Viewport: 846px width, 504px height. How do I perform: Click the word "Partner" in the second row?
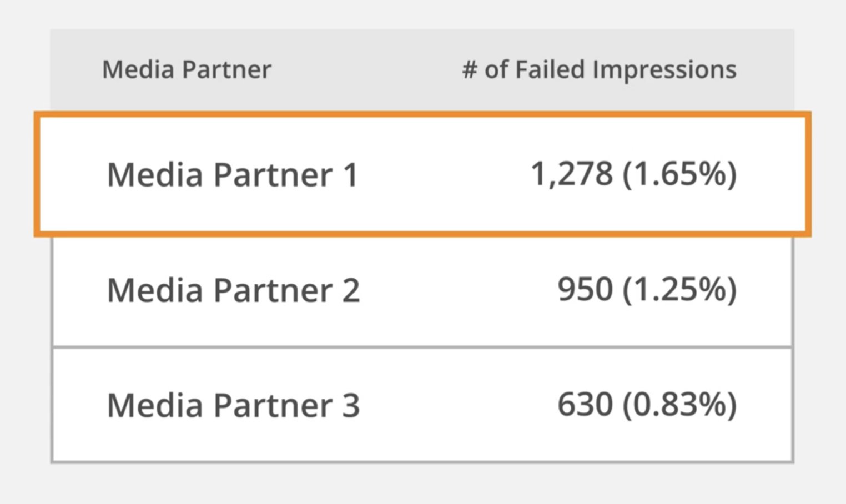click(273, 290)
